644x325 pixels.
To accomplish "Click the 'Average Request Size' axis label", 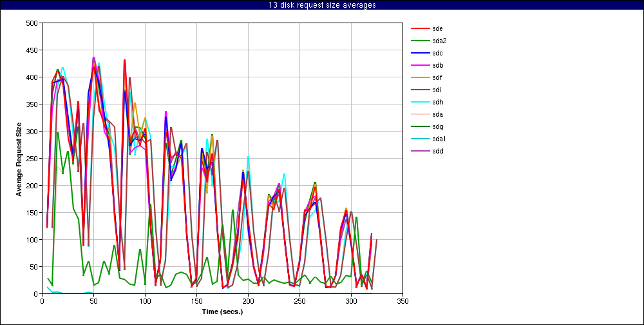I will click(x=19, y=159).
